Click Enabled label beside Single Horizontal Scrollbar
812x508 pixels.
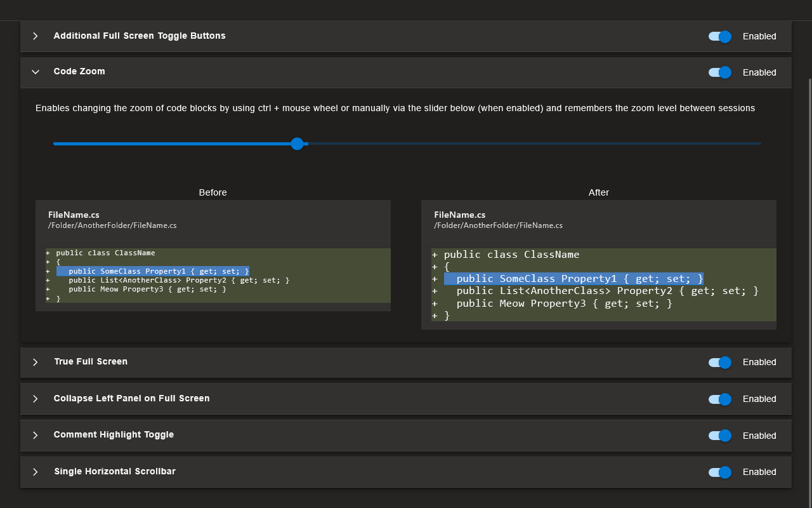point(759,472)
